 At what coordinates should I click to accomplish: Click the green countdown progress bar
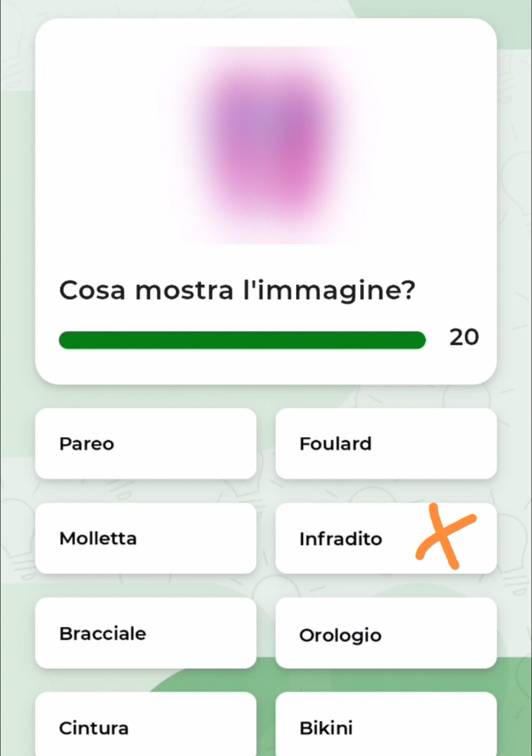click(x=241, y=340)
